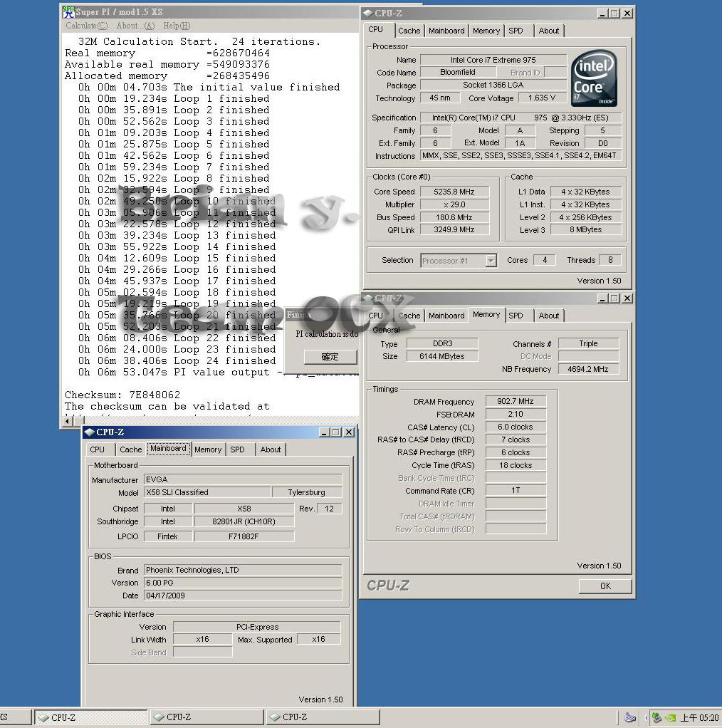Open third CPU-Z taskbar button
Viewport: 722px width, 728px height.
[x=323, y=717]
